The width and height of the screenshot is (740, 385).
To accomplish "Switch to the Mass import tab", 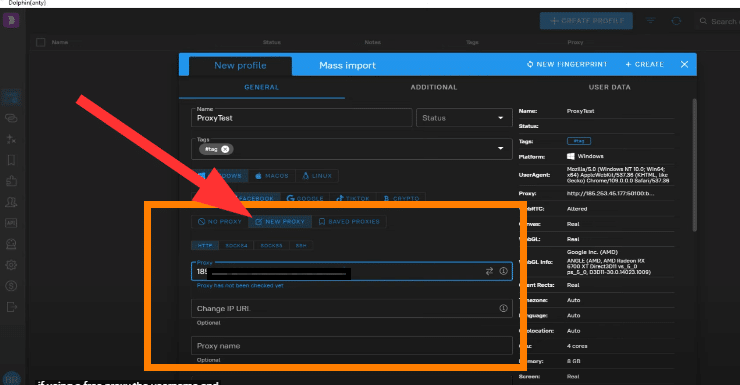I will pos(347,66).
